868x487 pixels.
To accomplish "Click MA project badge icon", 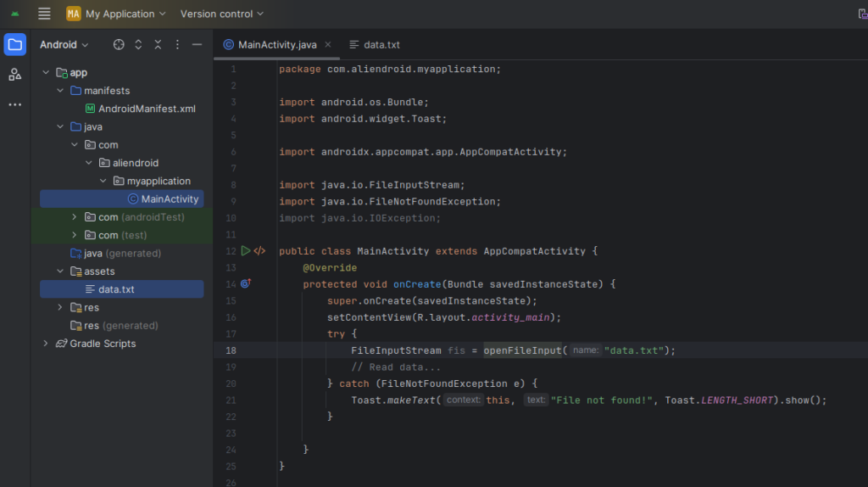I will point(73,14).
